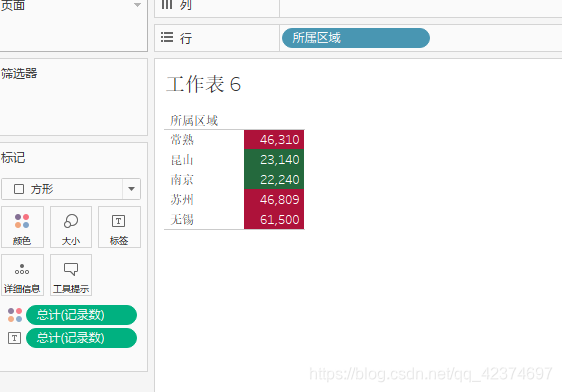This screenshot has height=392, width=562.
Task: Open the 颜色 color mark card
Action: [x=22, y=227]
